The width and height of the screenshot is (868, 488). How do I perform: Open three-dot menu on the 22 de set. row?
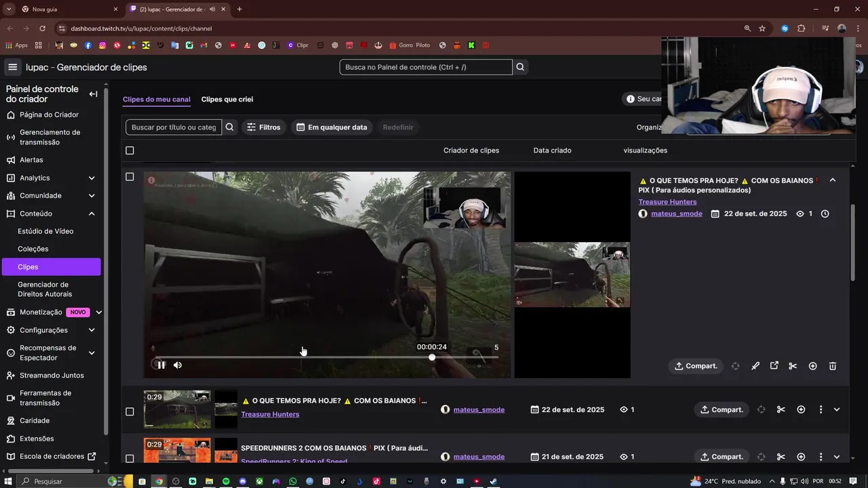(x=821, y=409)
